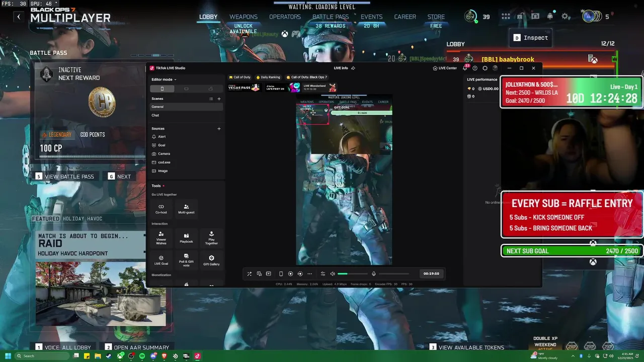Image resolution: width=644 pixels, height=362 pixels.
Task: Click the magic wand effects icon
Action: point(249,274)
